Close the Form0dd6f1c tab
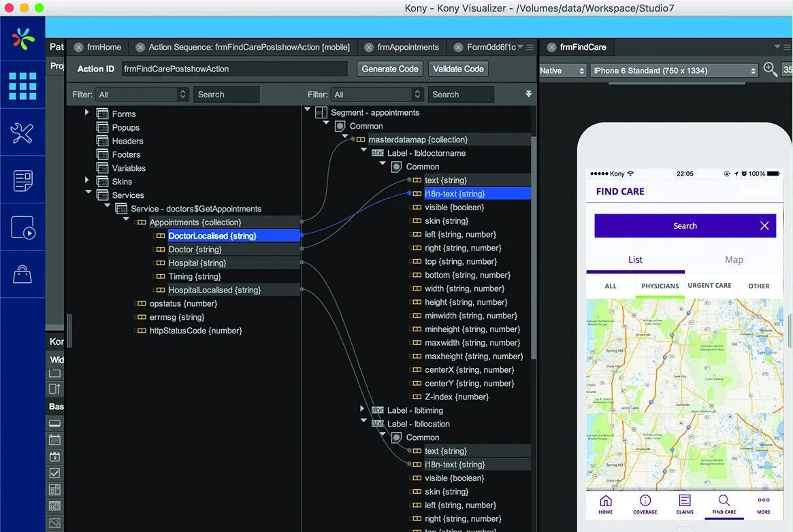Image resolution: width=793 pixels, height=532 pixels. pyautogui.click(x=458, y=48)
